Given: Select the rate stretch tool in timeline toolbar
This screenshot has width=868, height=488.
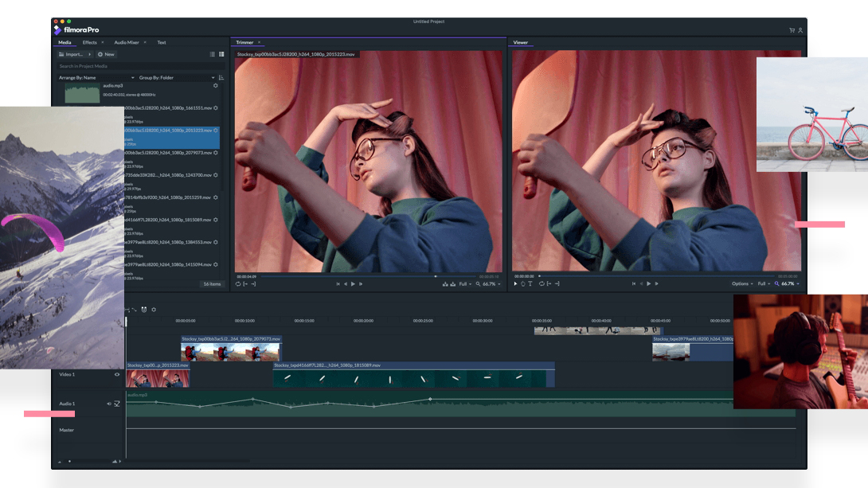Looking at the screenshot, I should pyautogui.click(x=135, y=310).
